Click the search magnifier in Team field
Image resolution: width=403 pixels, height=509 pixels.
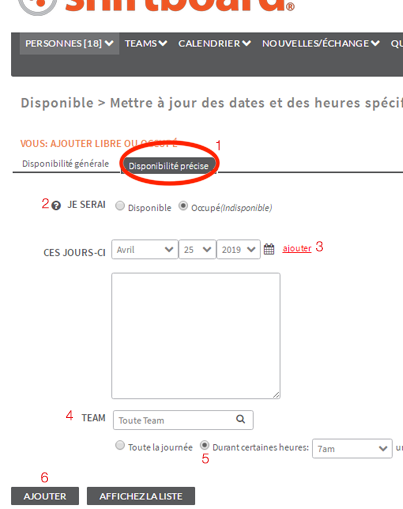click(x=241, y=419)
